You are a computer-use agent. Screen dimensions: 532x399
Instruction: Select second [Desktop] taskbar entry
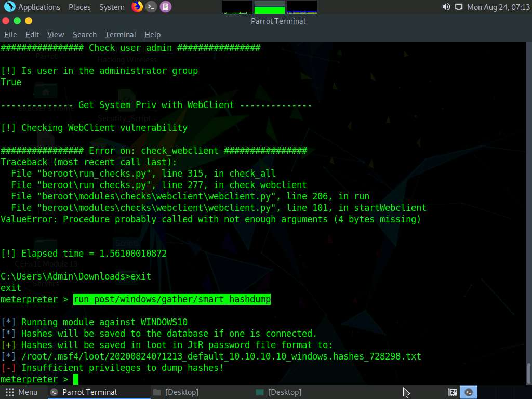[x=278, y=392]
